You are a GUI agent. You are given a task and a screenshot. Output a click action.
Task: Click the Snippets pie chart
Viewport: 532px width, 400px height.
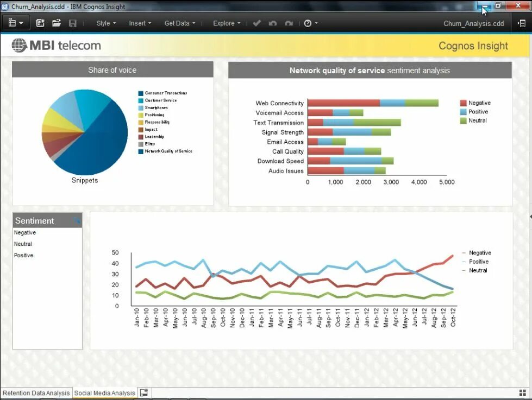click(x=84, y=132)
